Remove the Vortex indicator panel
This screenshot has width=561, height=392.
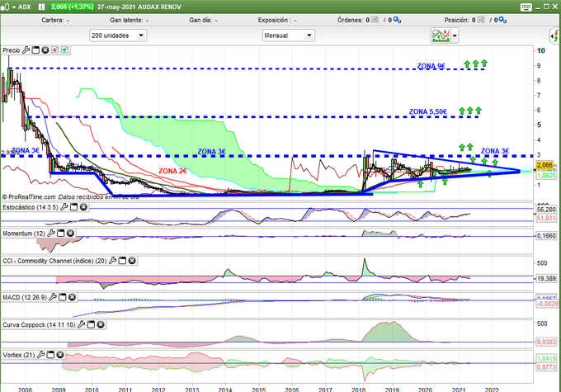[60, 355]
